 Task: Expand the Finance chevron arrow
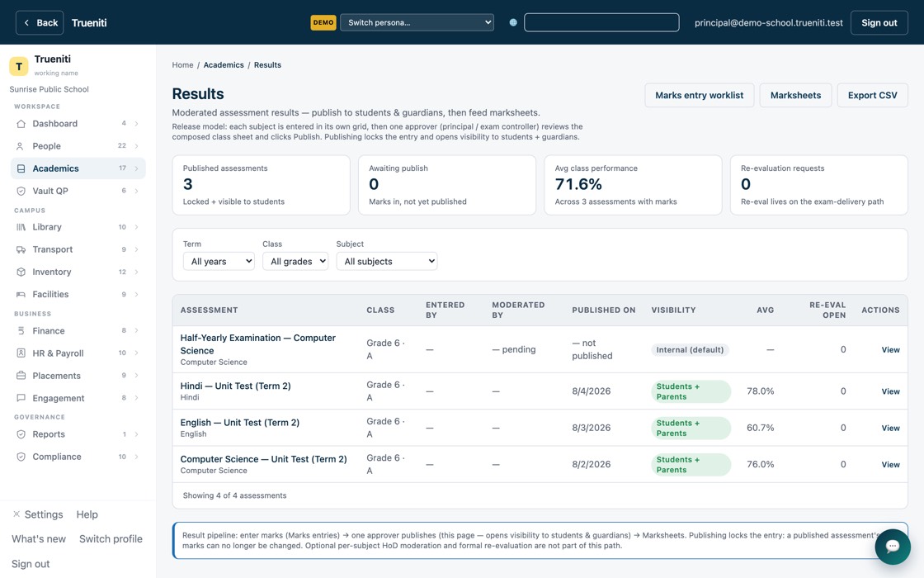(136, 331)
